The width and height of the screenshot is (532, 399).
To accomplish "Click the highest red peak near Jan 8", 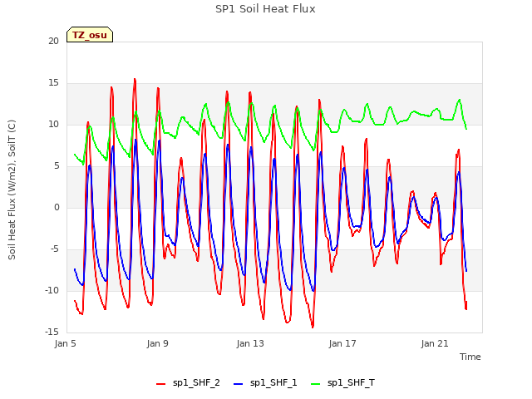I will (135, 79).
